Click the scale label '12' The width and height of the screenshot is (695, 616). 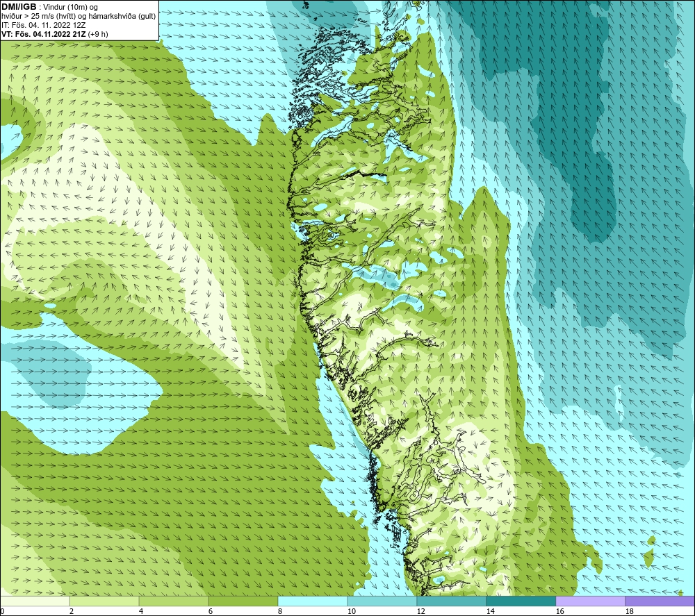pos(420,612)
